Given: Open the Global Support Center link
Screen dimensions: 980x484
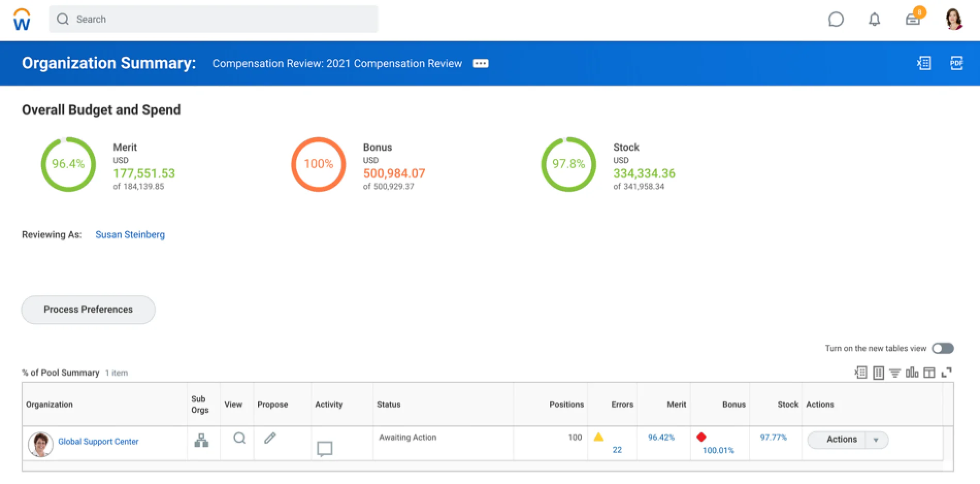Looking at the screenshot, I should pos(98,442).
